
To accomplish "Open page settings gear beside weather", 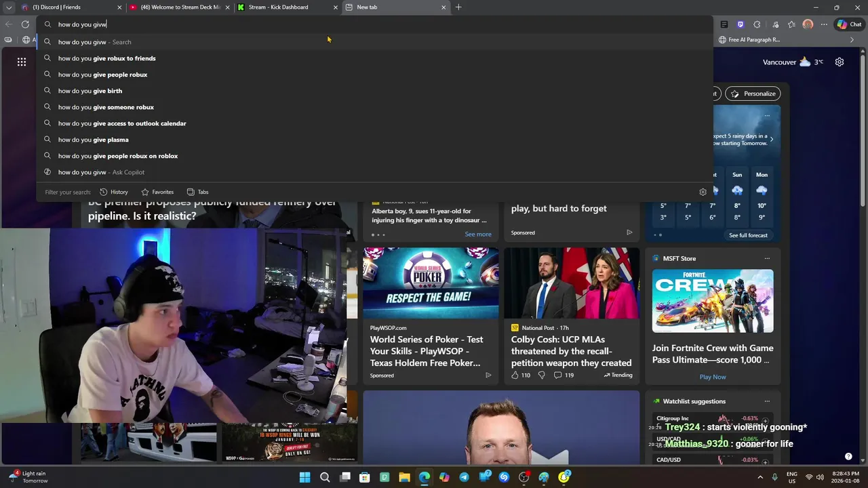I will tap(840, 62).
